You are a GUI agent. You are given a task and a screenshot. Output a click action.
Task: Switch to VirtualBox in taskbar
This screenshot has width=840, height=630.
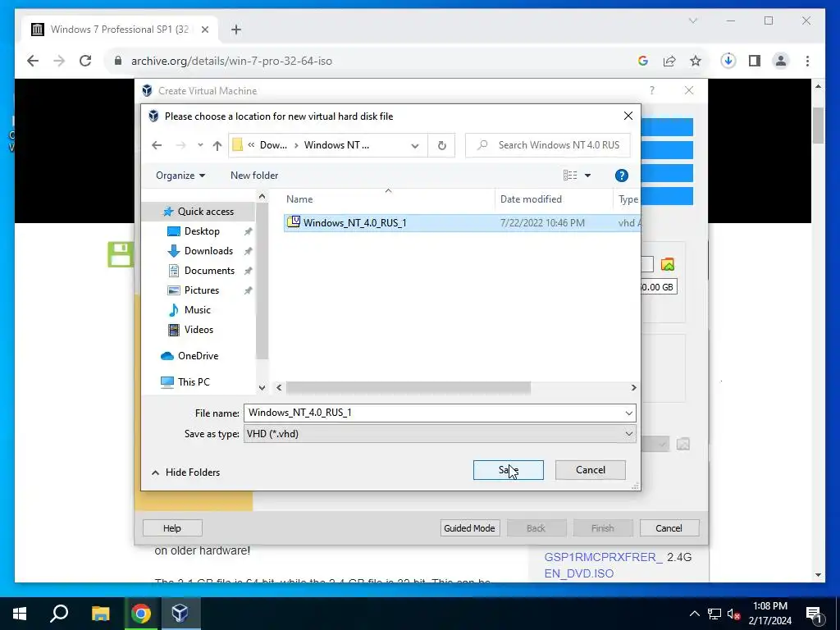180,614
